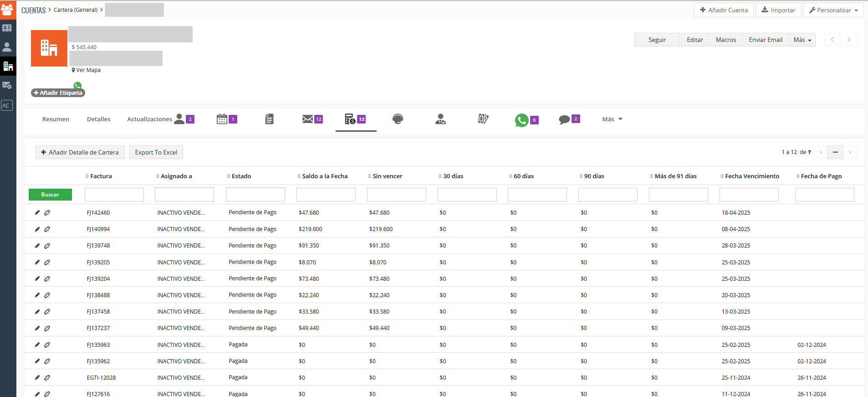Open the Más dropdown next to Enviar Email
The height and width of the screenshot is (397, 868).
802,40
